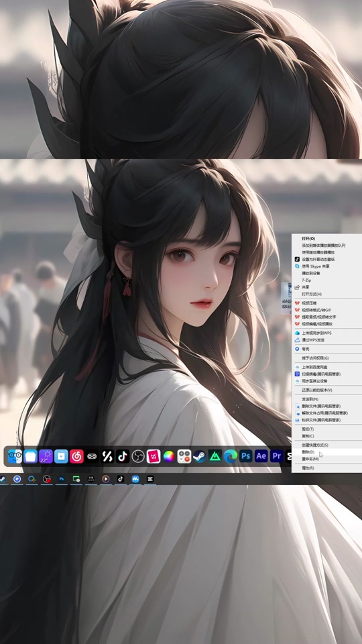This screenshot has height=644, width=362.
Task: Open the gray four-dot calculator icon
Action: (x=184, y=456)
